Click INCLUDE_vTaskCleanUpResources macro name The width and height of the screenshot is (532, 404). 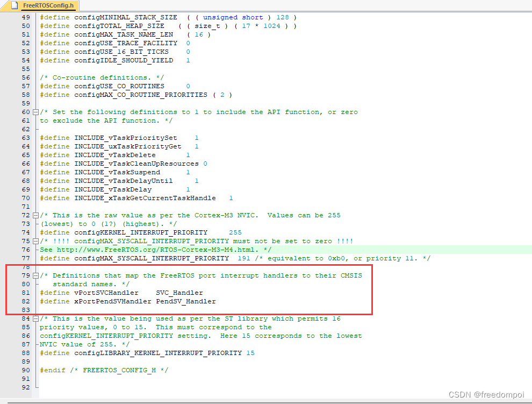click(x=136, y=164)
